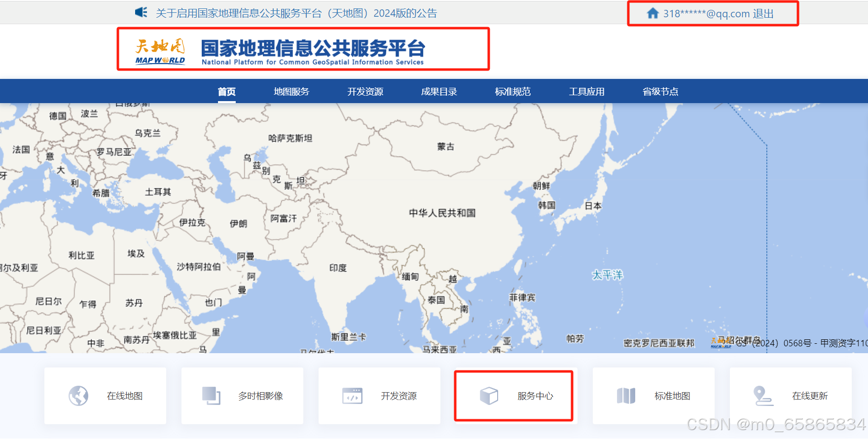Open the 在线地图 card

click(105, 396)
